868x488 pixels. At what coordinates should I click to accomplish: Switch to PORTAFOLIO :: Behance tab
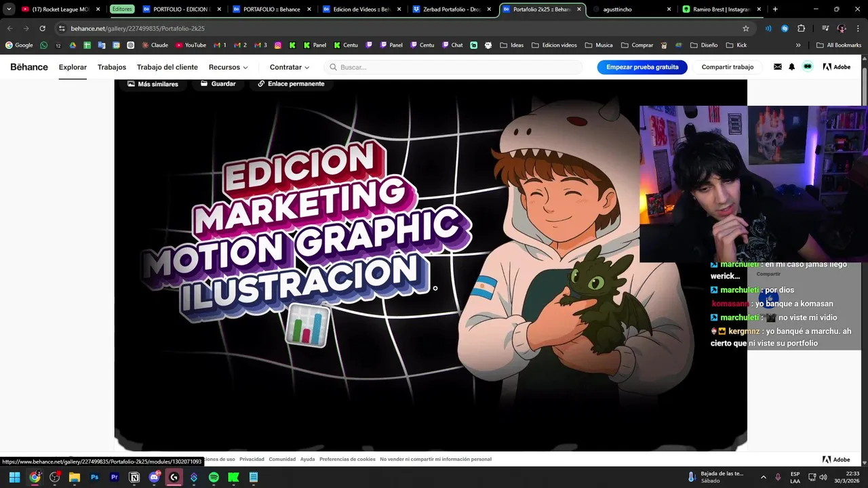point(271,9)
